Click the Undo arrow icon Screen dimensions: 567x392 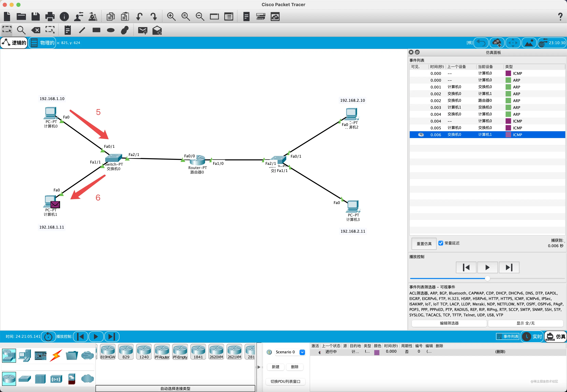139,17
